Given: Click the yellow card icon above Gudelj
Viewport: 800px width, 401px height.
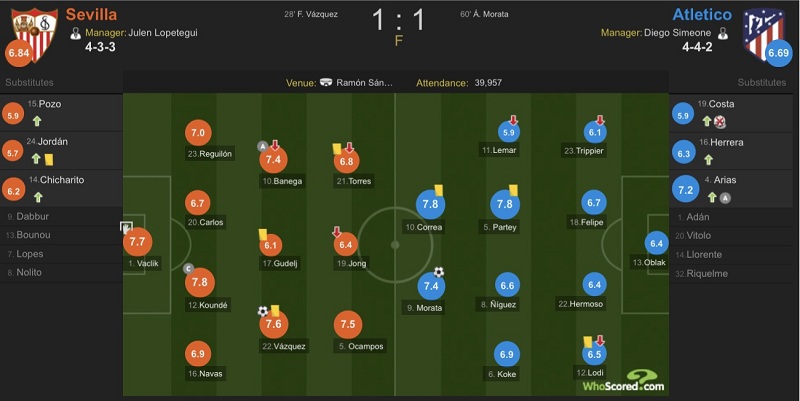Looking at the screenshot, I should 263,235.
